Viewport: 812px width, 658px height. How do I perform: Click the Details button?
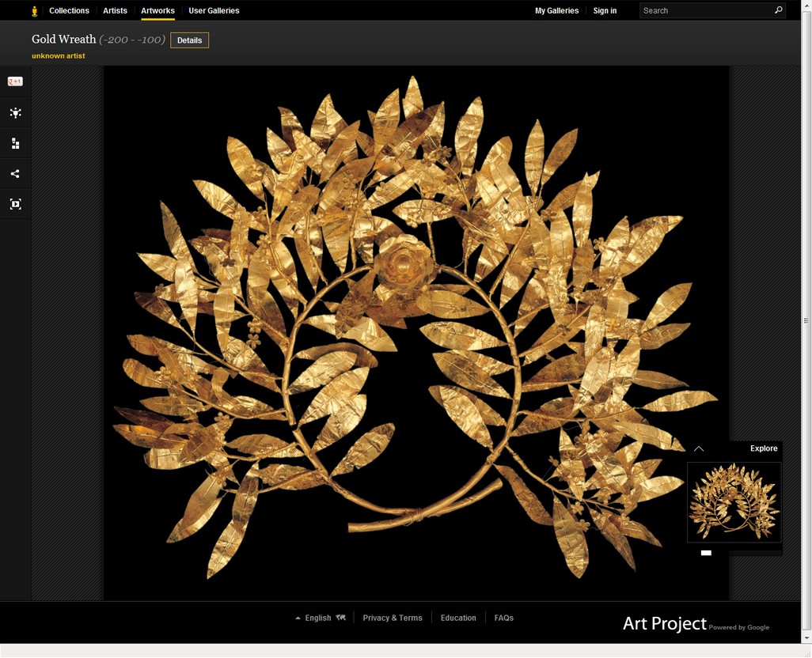pyautogui.click(x=189, y=40)
